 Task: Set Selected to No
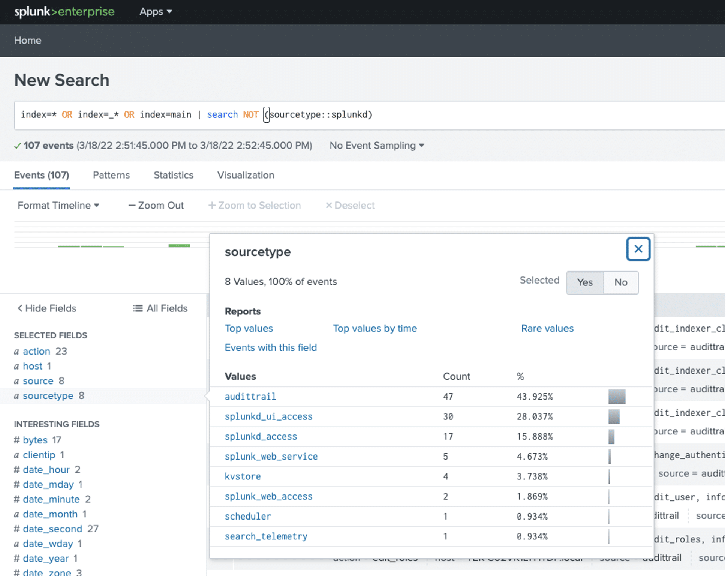pos(621,282)
